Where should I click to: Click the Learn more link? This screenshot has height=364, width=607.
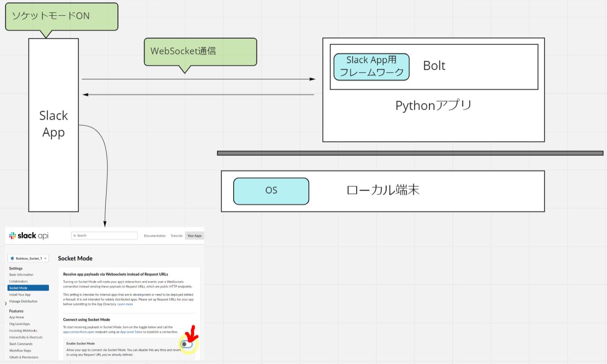click(125, 304)
